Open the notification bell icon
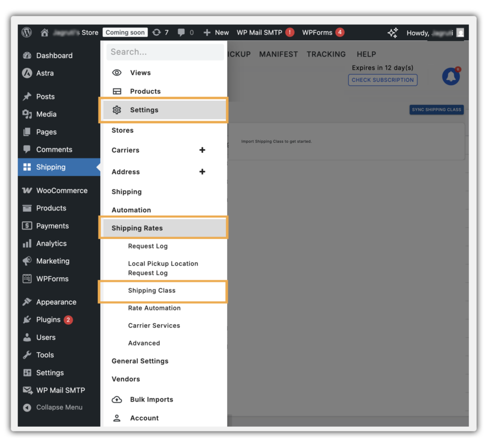Image resolution: width=489 pixels, height=448 pixels. 451,76
